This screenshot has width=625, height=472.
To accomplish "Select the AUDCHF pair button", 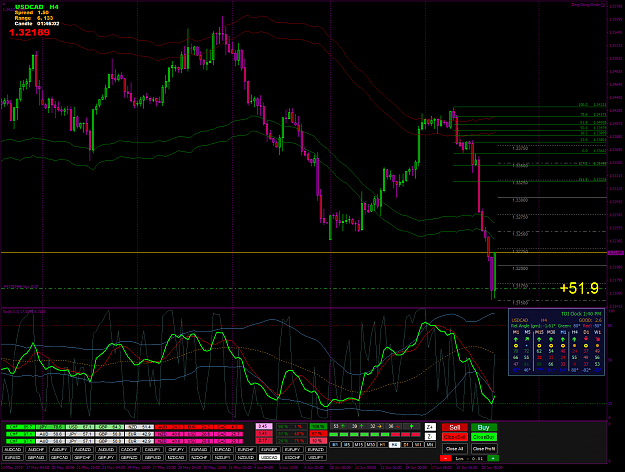I will 36,450.
